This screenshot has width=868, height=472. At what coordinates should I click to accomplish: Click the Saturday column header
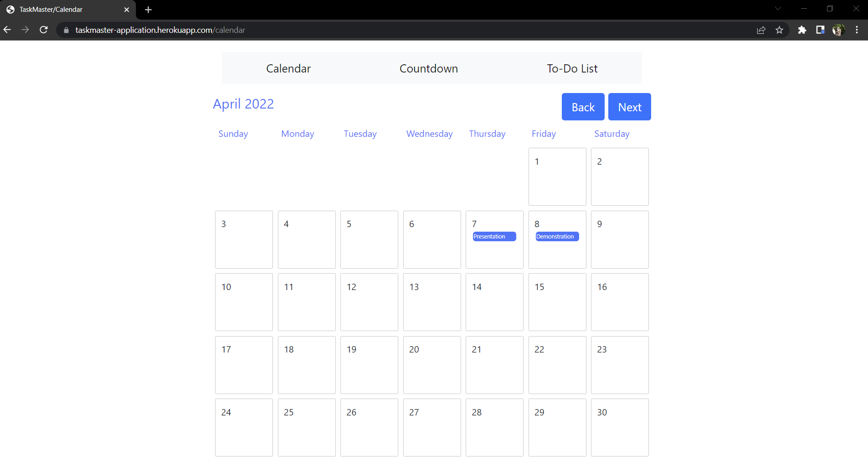click(x=611, y=134)
